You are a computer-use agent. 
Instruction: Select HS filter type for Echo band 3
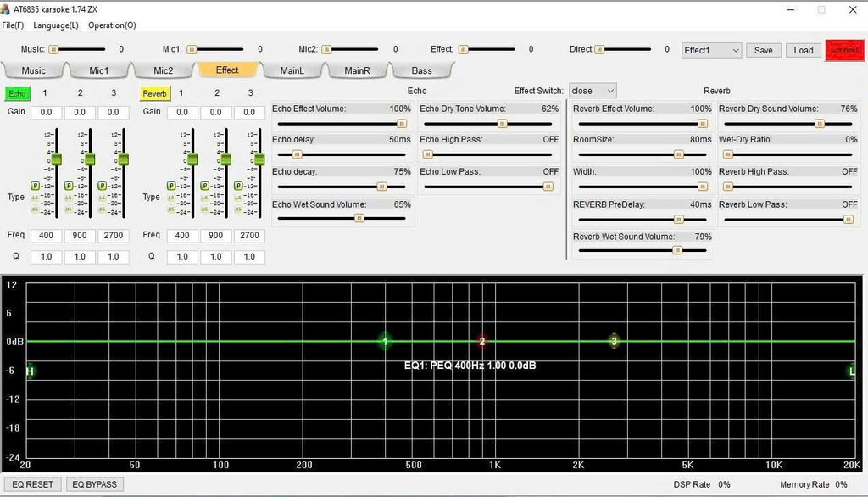[103, 209]
